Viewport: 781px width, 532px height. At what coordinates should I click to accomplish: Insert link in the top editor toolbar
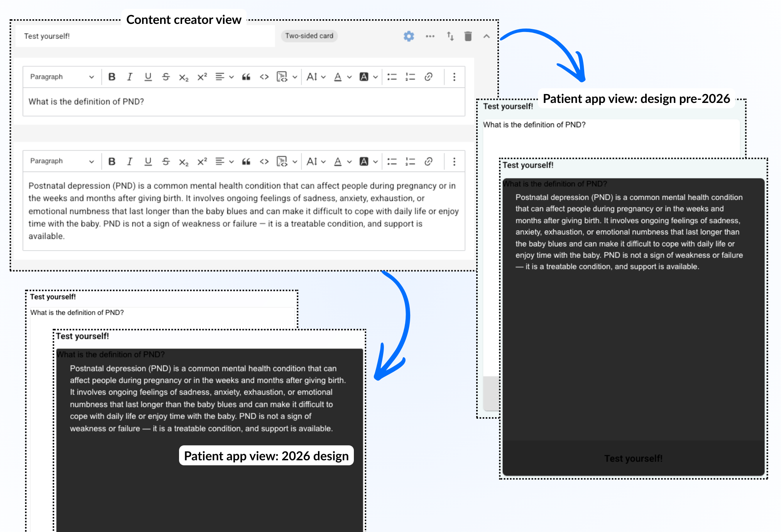[428, 77]
